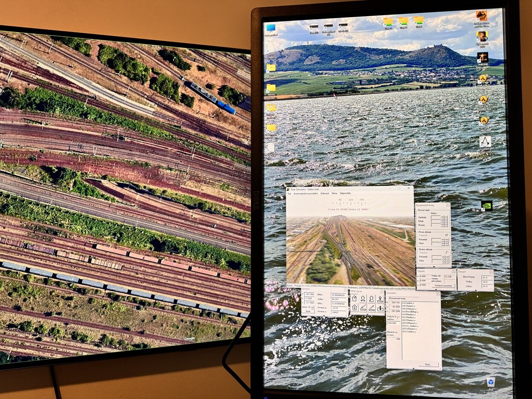Open the Throne and Liberty shortcut
Viewport: 532px width, 399px height.
click(483, 60)
